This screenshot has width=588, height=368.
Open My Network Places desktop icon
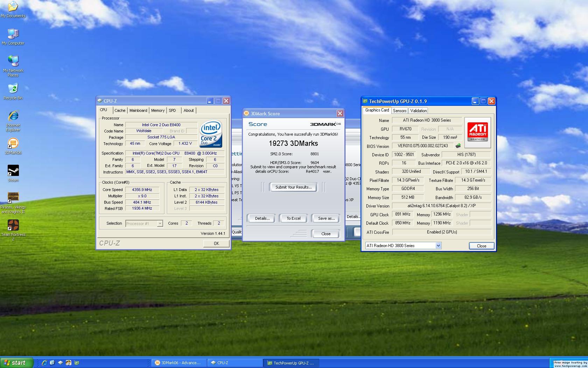[x=13, y=66]
